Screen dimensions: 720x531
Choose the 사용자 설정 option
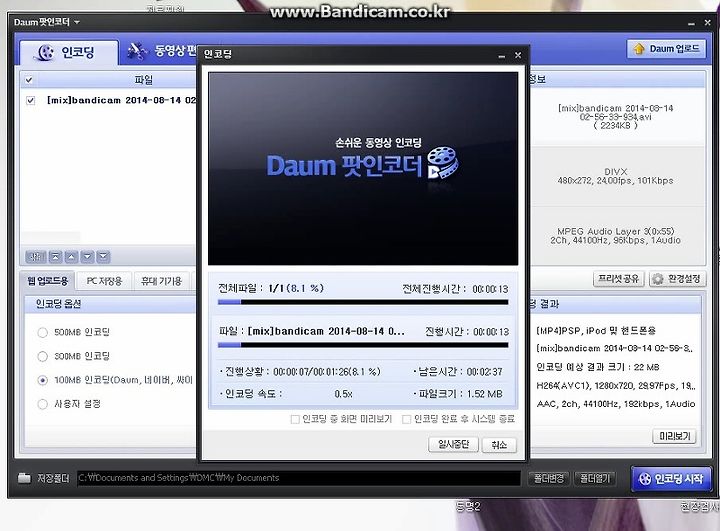click(43, 404)
